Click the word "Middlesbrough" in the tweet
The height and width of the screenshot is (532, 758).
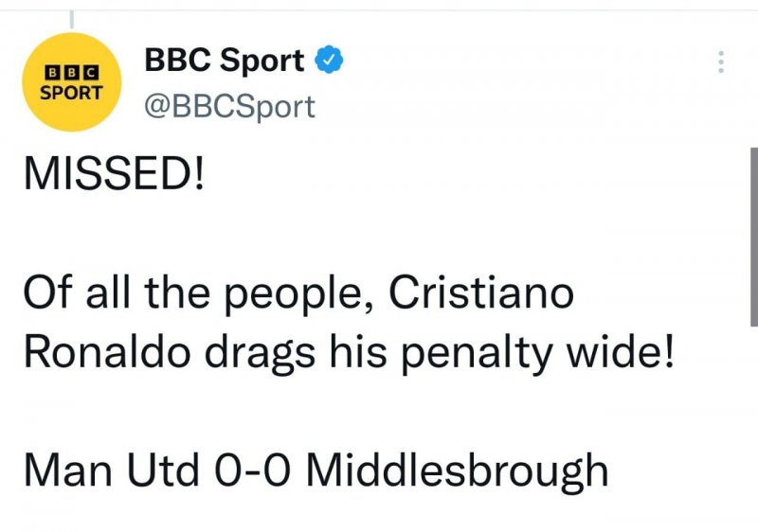pos(457,470)
